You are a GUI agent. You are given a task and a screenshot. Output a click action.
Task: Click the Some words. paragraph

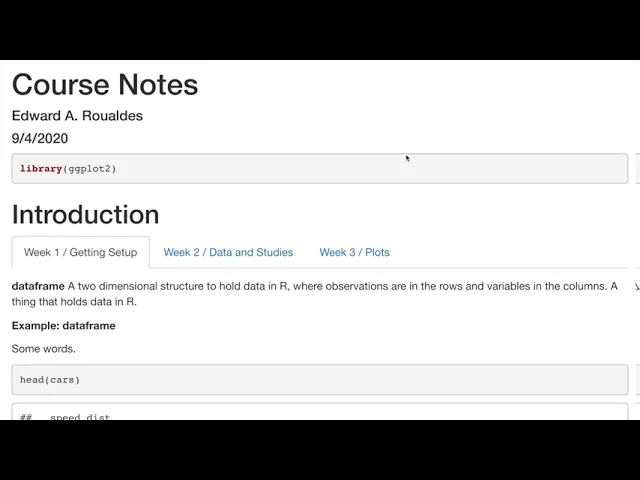click(44, 349)
